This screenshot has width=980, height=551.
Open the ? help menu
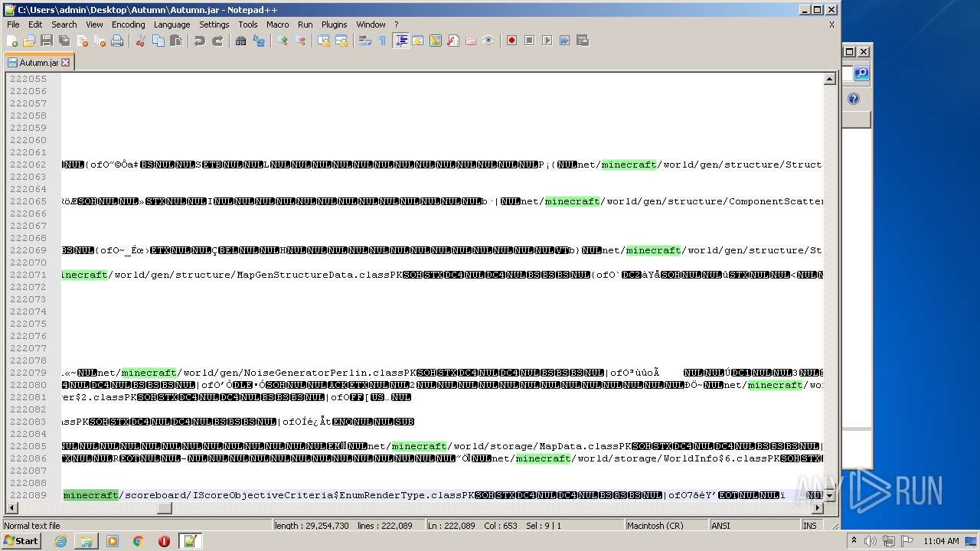(397, 24)
